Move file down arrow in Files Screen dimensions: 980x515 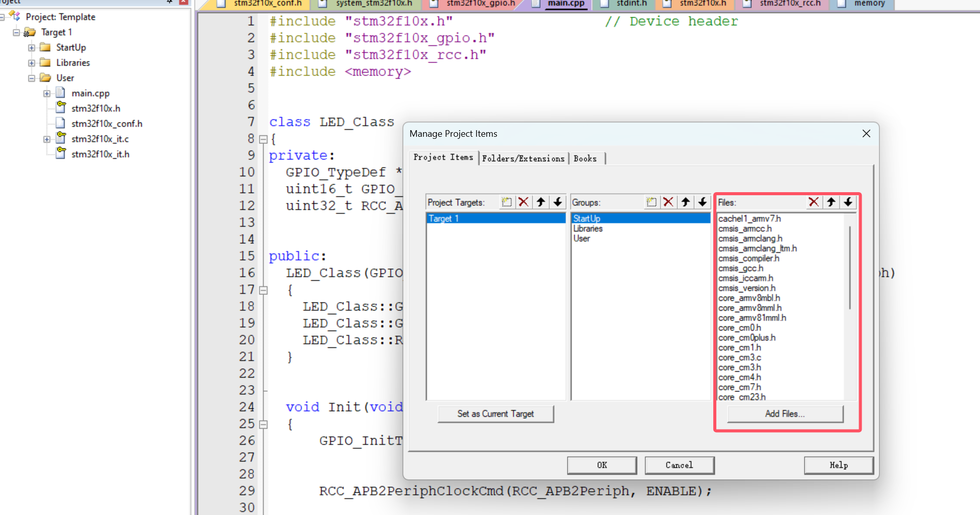848,202
